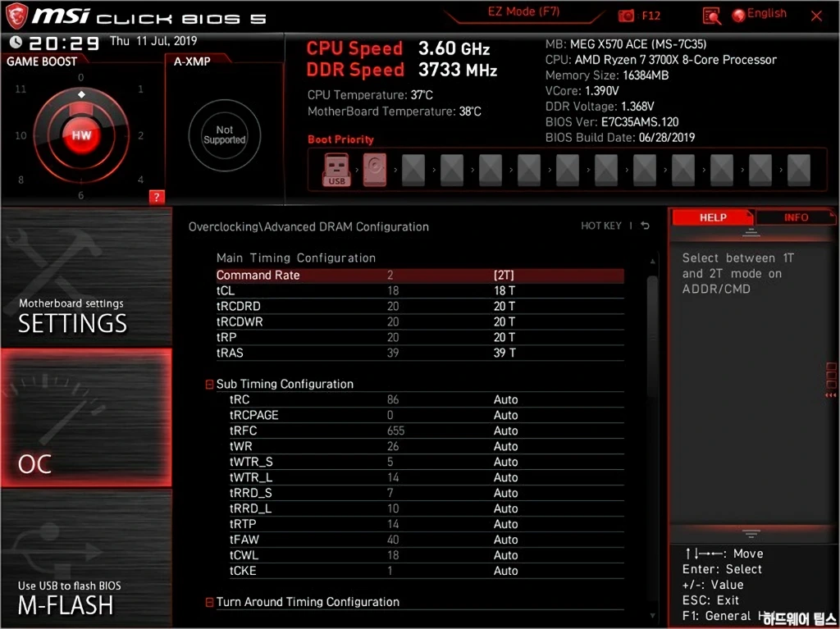Screen dimensions: 840x629
Task: Click the tRCPAGE Auto value
Action: pos(505,415)
